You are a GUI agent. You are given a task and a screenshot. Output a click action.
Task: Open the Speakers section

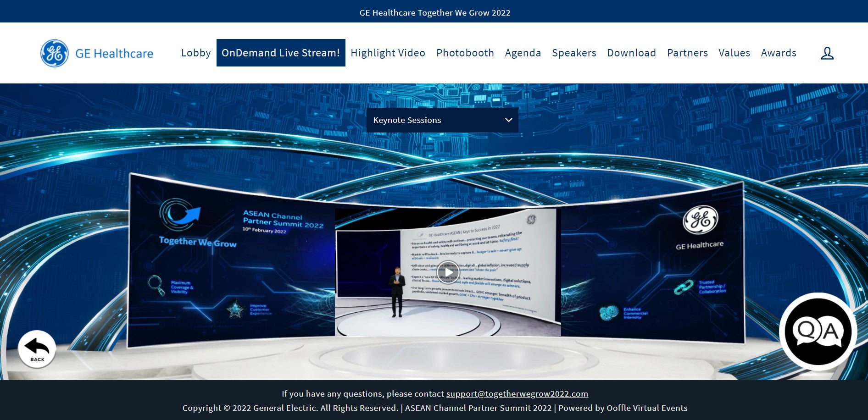pos(574,53)
